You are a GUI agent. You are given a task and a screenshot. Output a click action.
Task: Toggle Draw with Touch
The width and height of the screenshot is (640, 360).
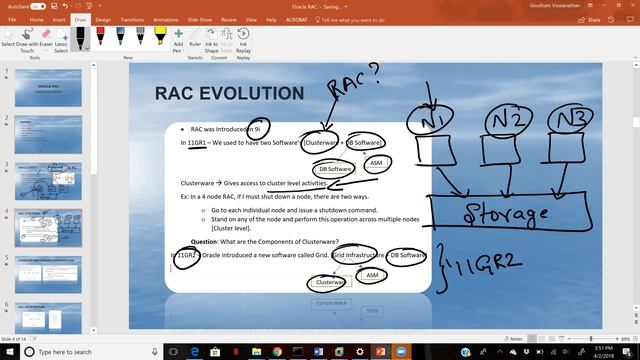point(27,41)
